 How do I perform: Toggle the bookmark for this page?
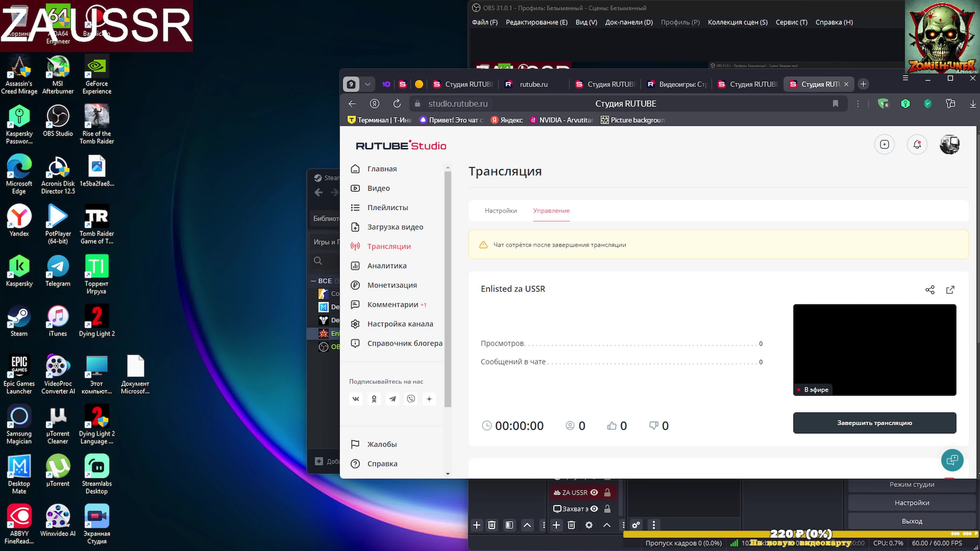(x=836, y=104)
